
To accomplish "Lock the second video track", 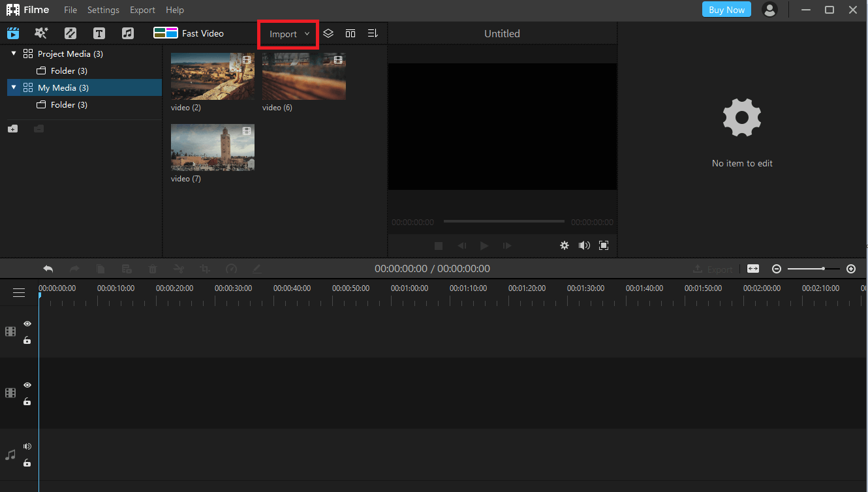I will coord(27,401).
